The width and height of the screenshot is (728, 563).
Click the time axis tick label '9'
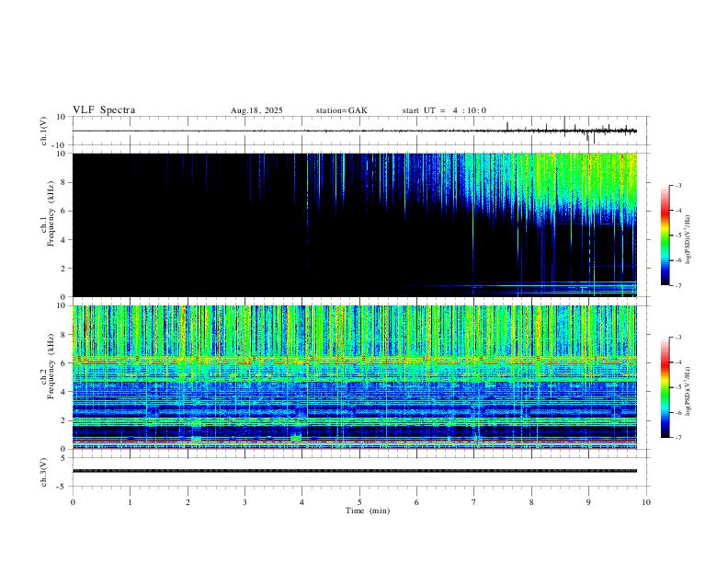pyautogui.click(x=588, y=502)
